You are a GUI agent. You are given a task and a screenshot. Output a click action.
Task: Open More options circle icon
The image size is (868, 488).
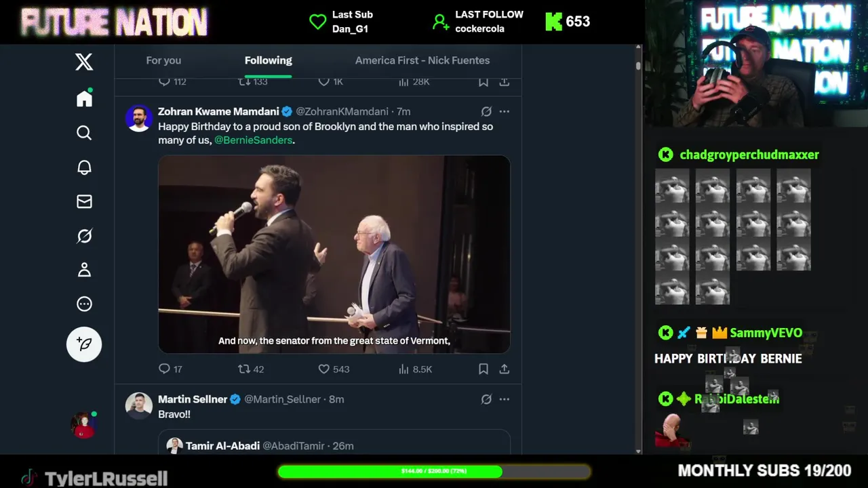click(84, 304)
